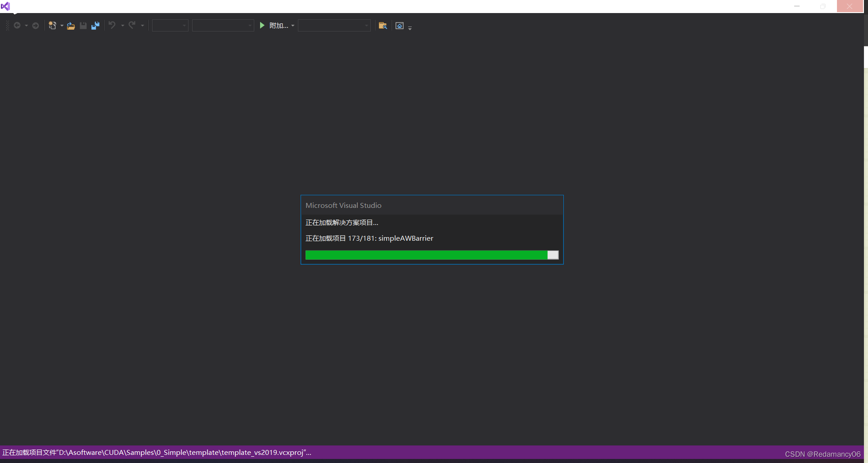Click the Microsoft Visual Studio dialog title
The height and width of the screenshot is (463, 868).
(343, 205)
